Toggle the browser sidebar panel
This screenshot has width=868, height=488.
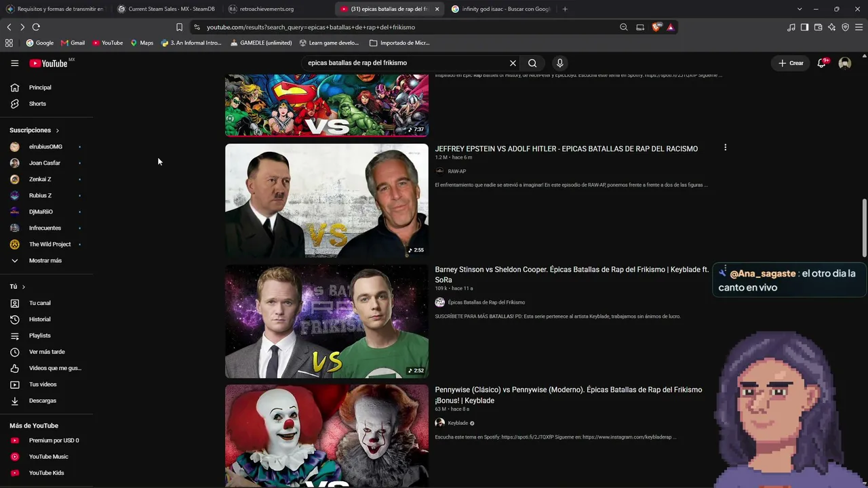[804, 27]
